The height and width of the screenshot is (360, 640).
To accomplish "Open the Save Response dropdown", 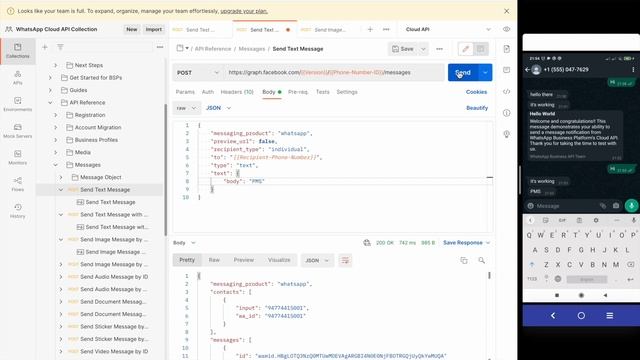I will tap(467, 243).
